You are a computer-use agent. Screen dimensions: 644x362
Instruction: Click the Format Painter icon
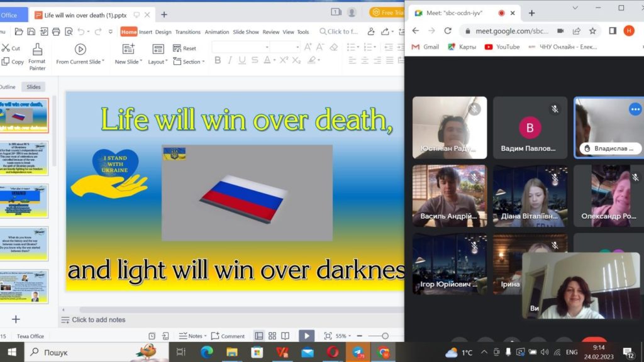coord(37,50)
